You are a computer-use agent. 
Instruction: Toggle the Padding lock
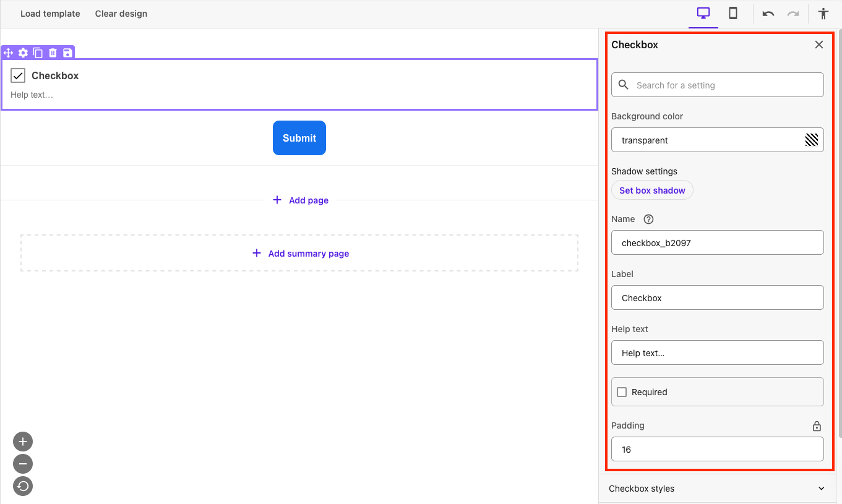point(816,425)
